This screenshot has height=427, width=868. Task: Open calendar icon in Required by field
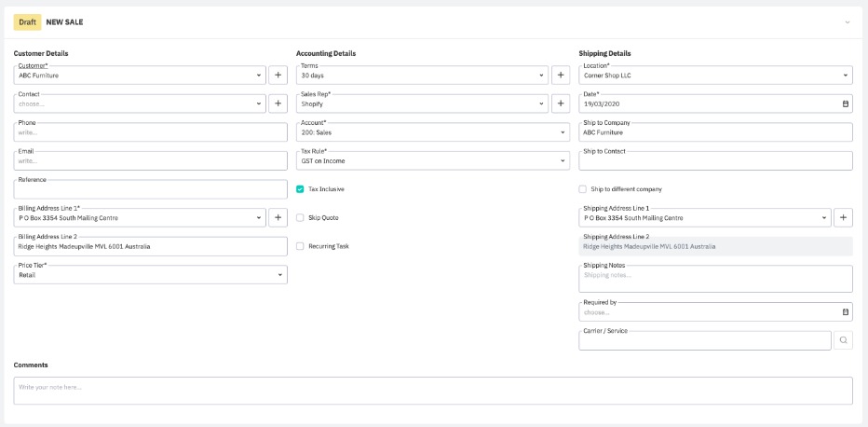[x=846, y=312]
